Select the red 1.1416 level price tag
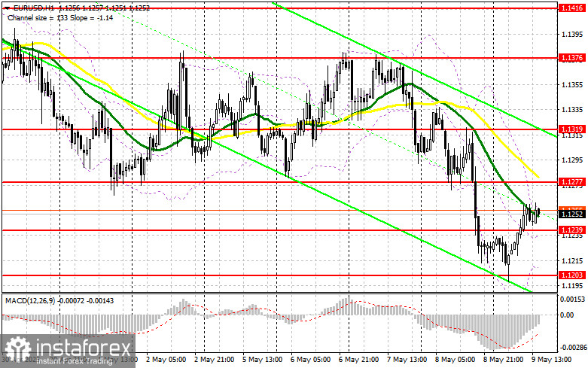 click(x=571, y=8)
